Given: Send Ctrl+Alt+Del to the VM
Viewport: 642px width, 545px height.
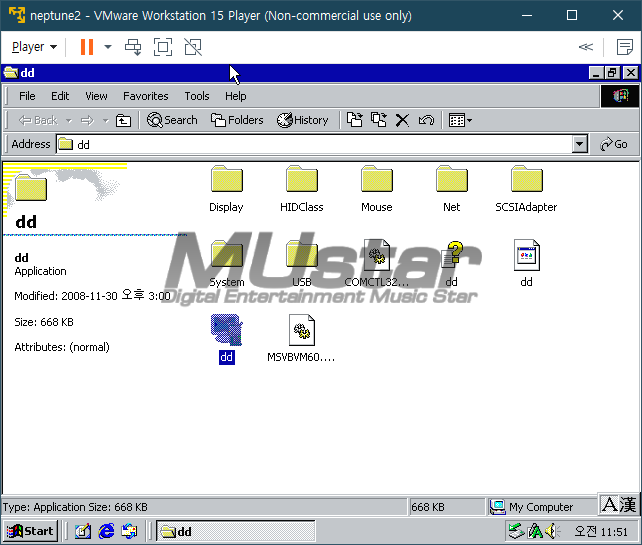Looking at the screenshot, I should coord(133,47).
